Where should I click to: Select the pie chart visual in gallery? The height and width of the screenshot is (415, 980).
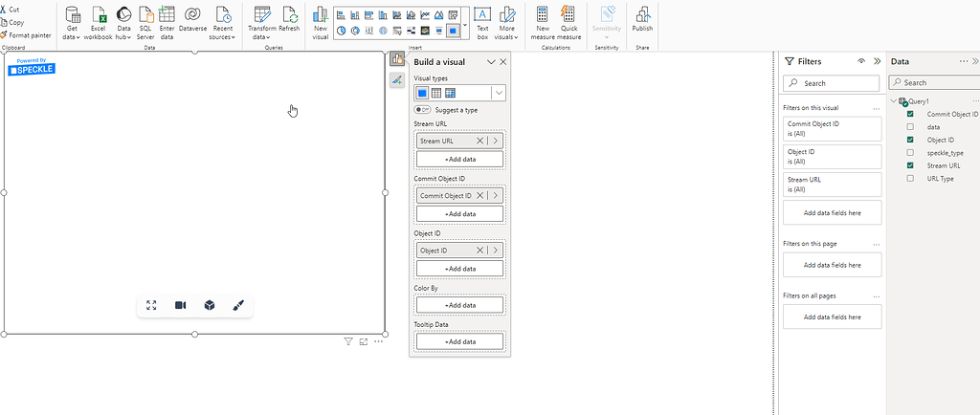click(342, 30)
